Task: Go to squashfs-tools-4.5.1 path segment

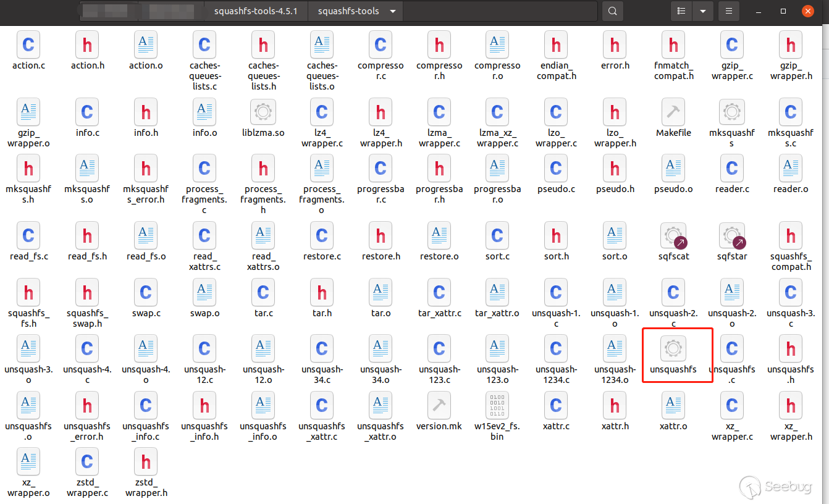Action: pyautogui.click(x=260, y=11)
